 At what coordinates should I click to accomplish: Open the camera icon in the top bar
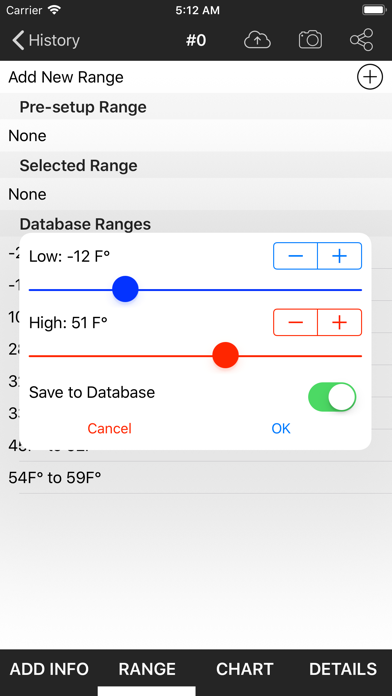pyautogui.click(x=310, y=40)
